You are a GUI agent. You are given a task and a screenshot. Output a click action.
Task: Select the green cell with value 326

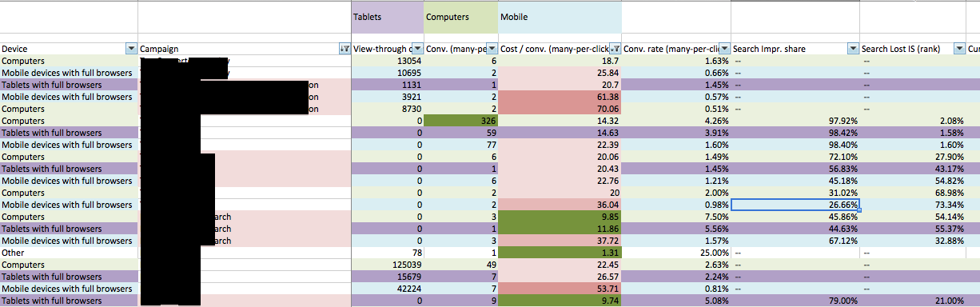(x=460, y=121)
